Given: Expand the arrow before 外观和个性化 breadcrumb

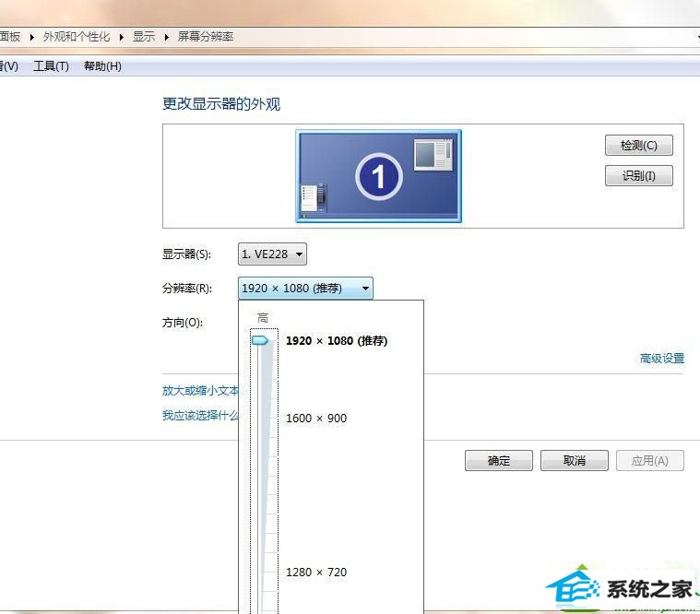Looking at the screenshot, I should point(31,37).
